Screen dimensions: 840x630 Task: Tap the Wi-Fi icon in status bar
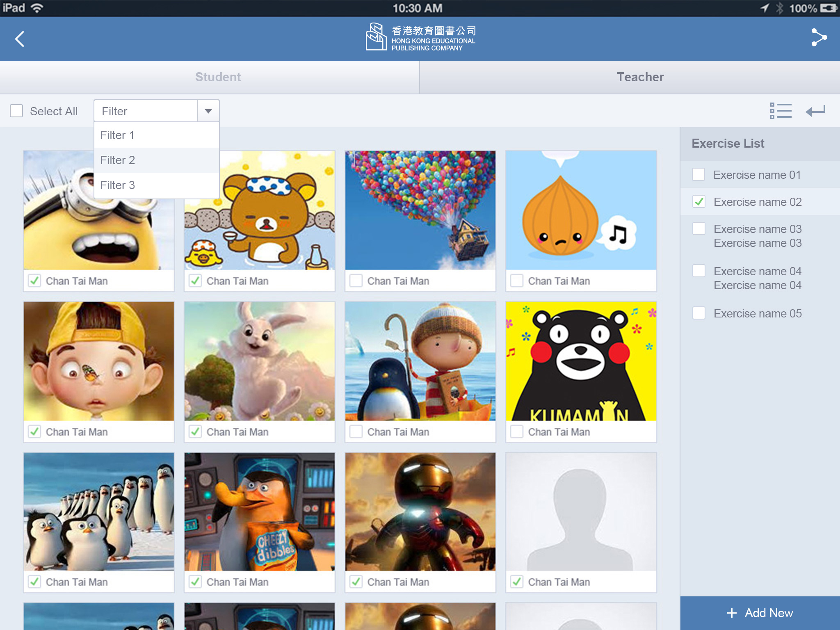point(37,8)
